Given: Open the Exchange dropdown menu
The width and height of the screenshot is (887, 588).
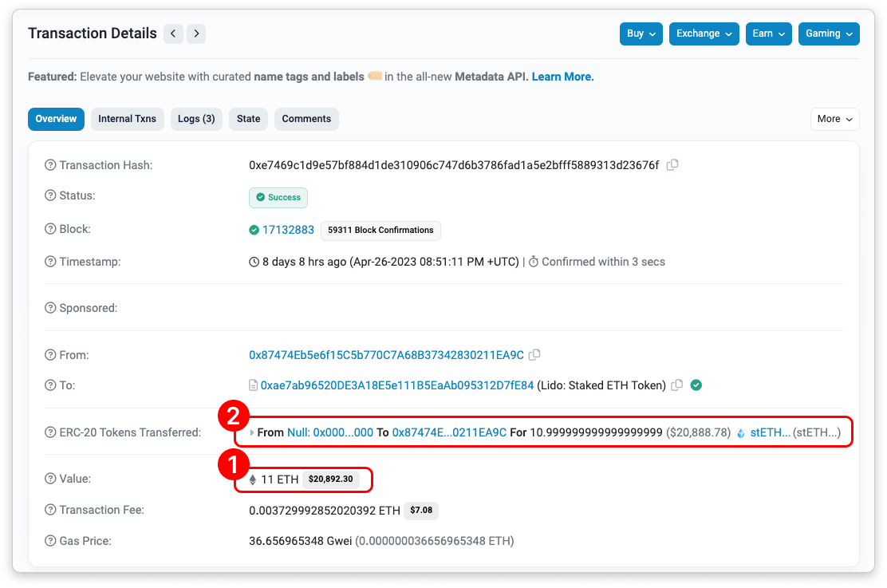Looking at the screenshot, I should pos(704,34).
